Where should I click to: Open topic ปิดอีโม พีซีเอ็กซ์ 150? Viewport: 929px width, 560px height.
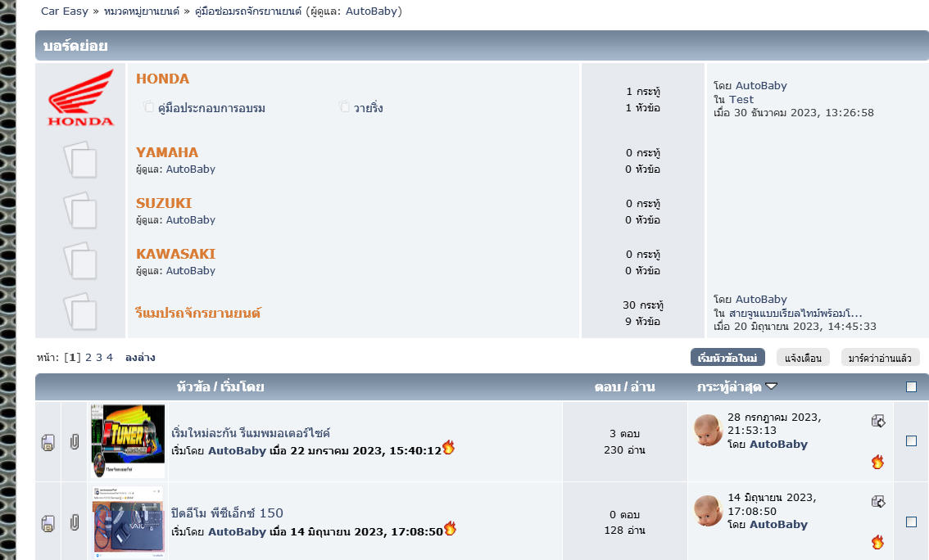point(228,513)
